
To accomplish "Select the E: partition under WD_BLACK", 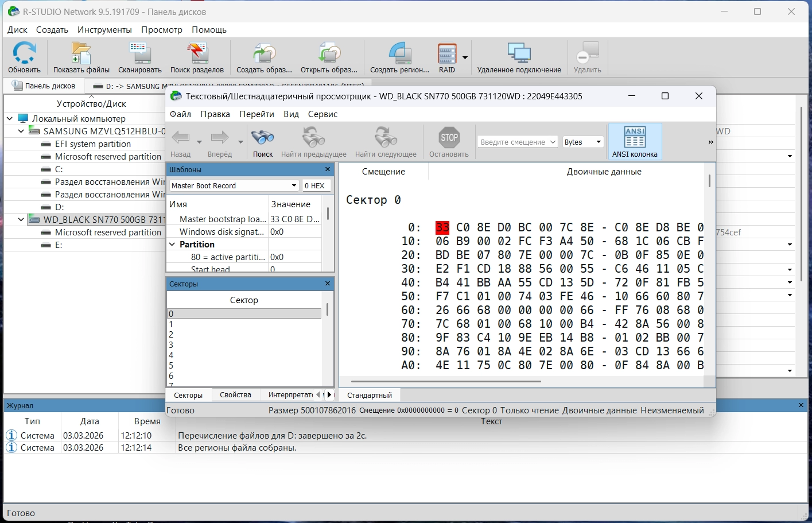I will coord(59,245).
